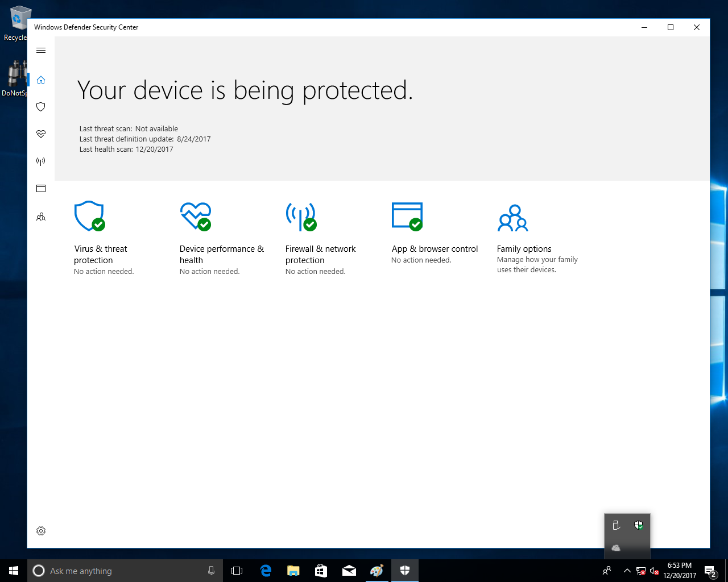Maximize the Windows Defender Security Center window
Image resolution: width=728 pixels, height=582 pixels.
671,27
